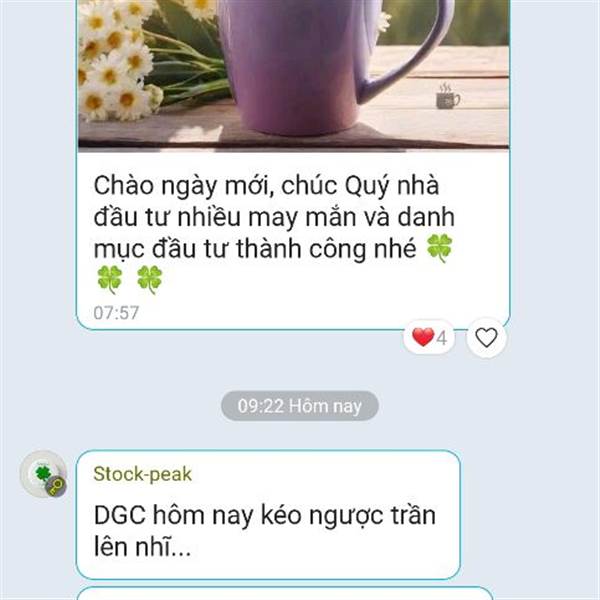Select the DGC hôm nay kéo ngược message
600x600 pixels.
click(x=268, y=515)
